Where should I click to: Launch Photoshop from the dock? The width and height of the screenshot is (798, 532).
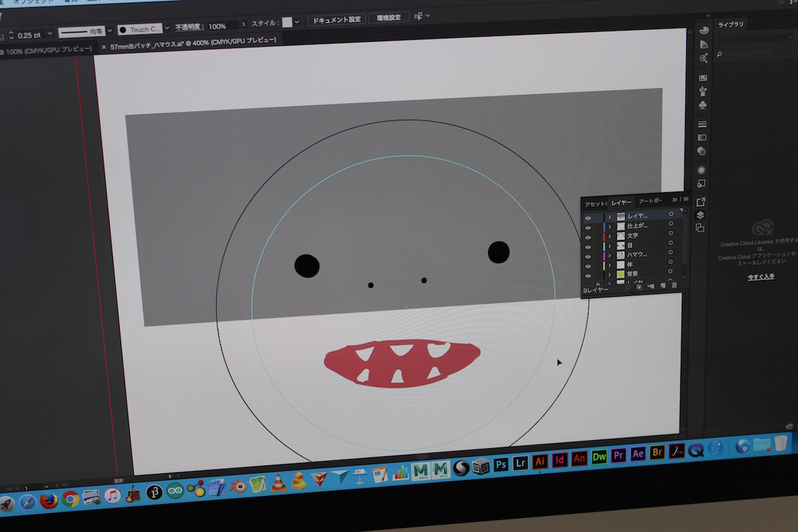click(x=501, y=463)
